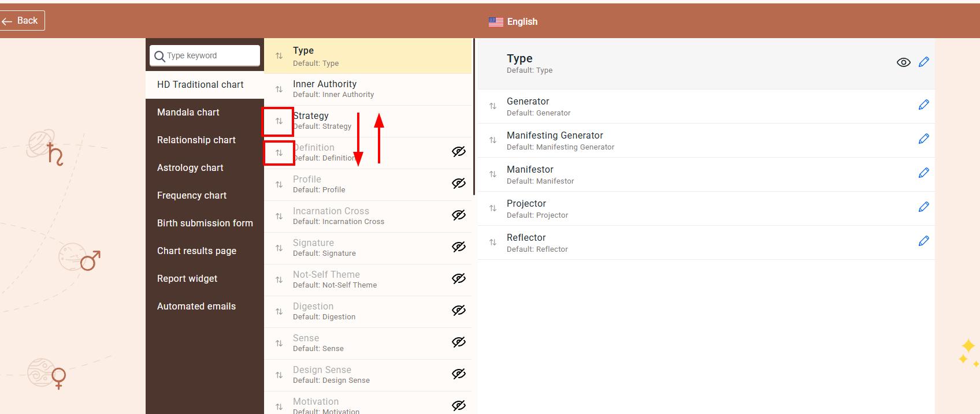Click the pencil icon beside Manifestor
The width and height of the screenshot is (980, 414).
pos(923,173)
